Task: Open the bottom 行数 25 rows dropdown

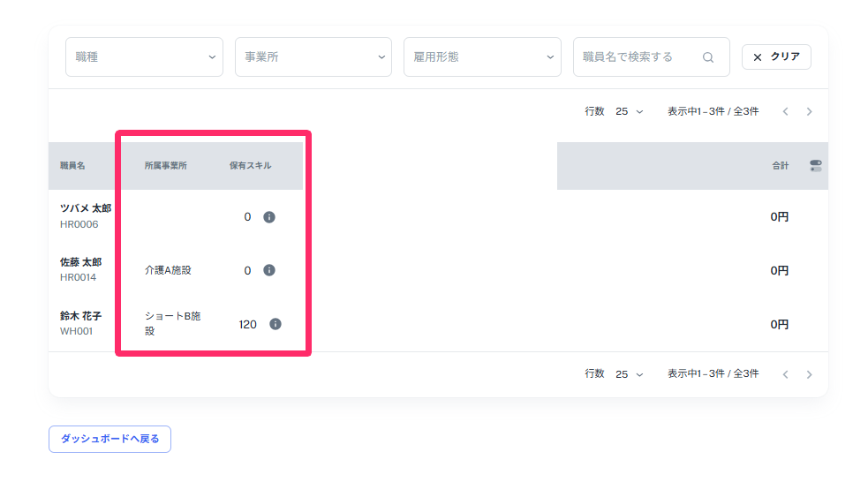Action: coord(630,374)
